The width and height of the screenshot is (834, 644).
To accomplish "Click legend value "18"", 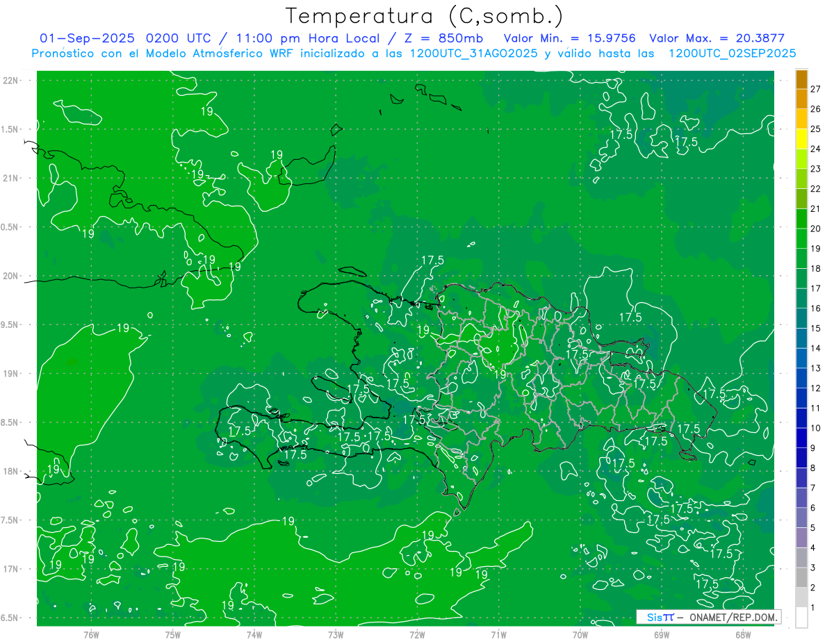I will (x=816, y=269).
